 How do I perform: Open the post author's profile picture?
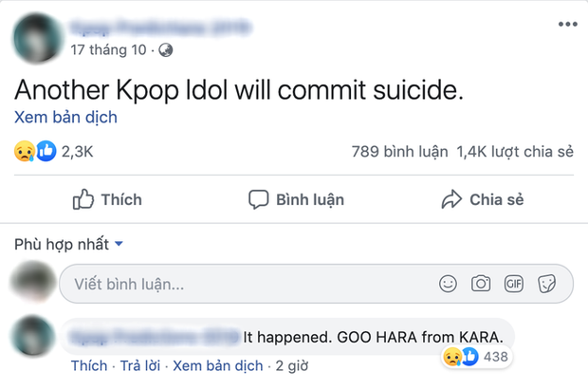click(x=35, y=34)
